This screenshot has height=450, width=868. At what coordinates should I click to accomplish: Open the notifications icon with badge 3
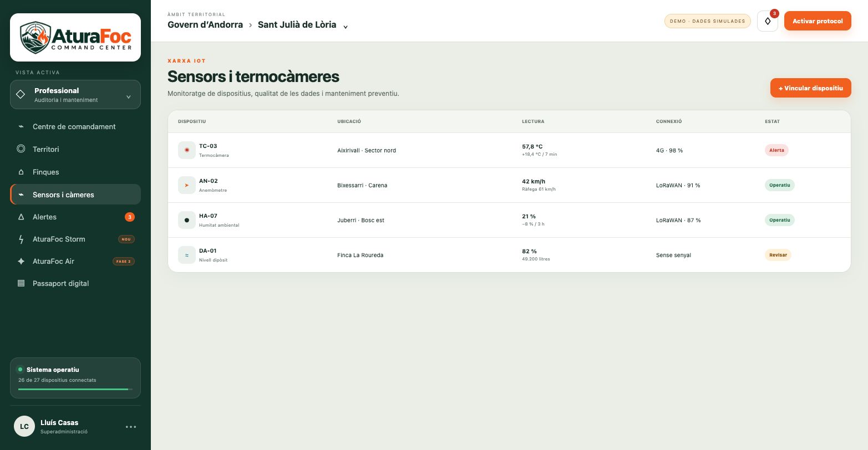click(x=768, y=21)
